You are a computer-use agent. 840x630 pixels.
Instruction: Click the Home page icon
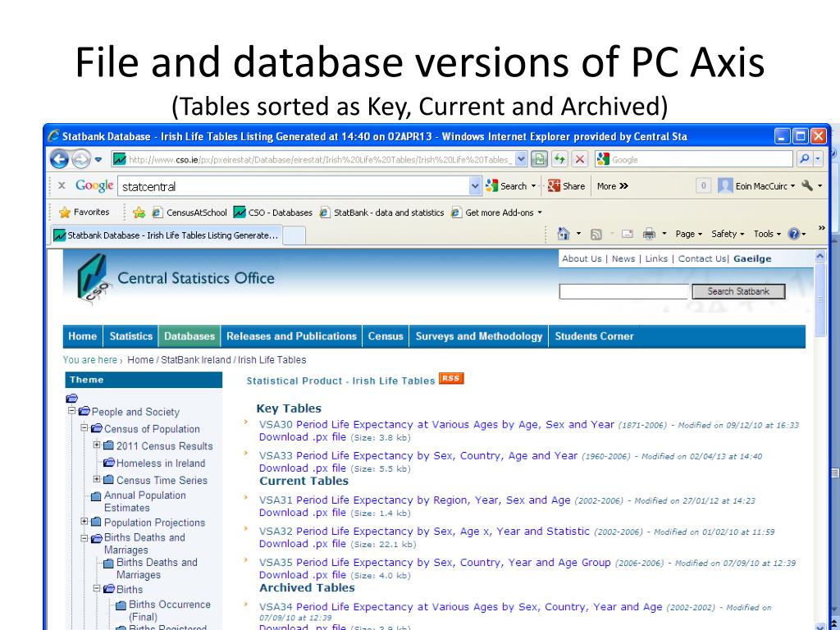pos(564,234)
